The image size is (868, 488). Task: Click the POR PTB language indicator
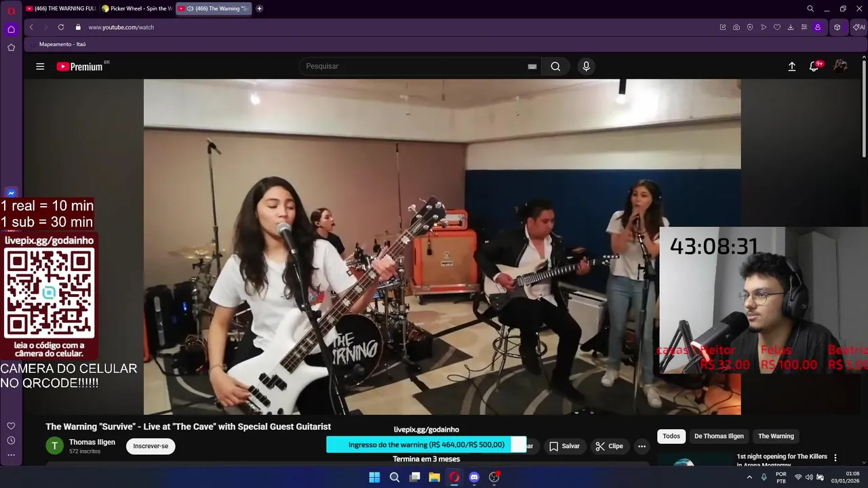[x=781, y=477]
